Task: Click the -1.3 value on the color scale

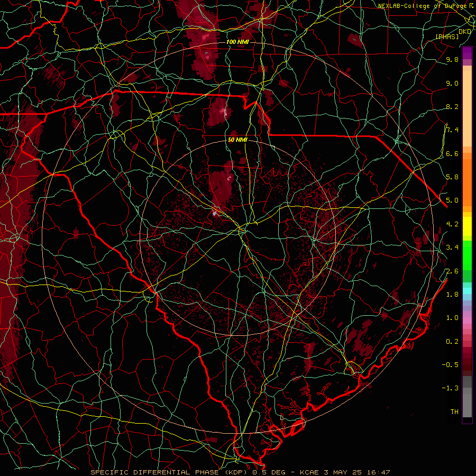Action: (x=450, y=388)
